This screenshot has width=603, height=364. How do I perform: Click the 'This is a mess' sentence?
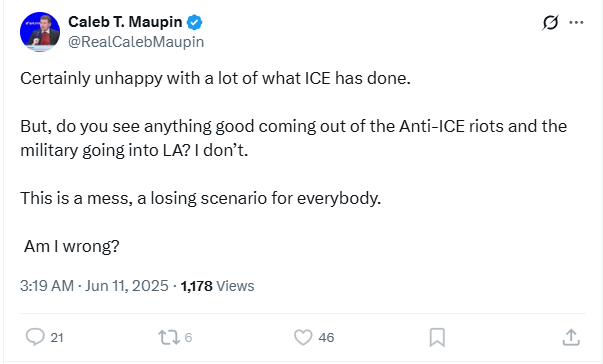(x=200, y=198)
